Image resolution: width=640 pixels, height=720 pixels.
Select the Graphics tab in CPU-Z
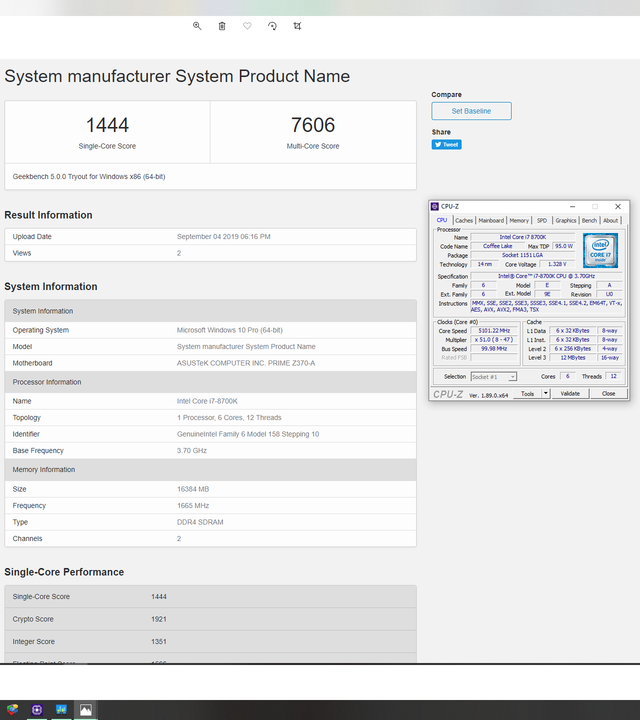[x=566, y=220]
